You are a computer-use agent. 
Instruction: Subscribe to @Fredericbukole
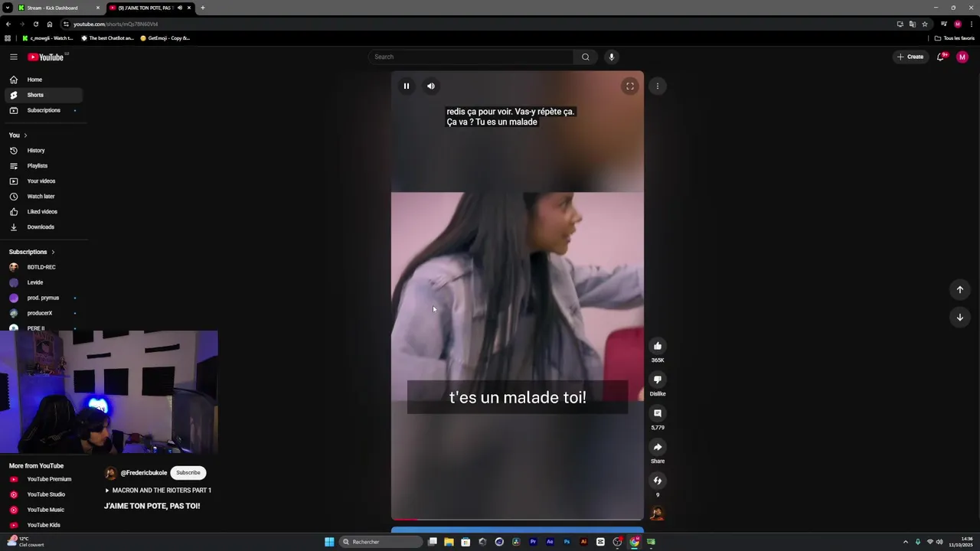click(188, 473)
